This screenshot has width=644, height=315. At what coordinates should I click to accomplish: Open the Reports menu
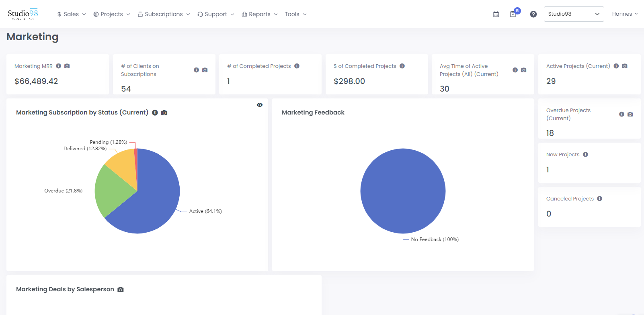click(259, 14)
